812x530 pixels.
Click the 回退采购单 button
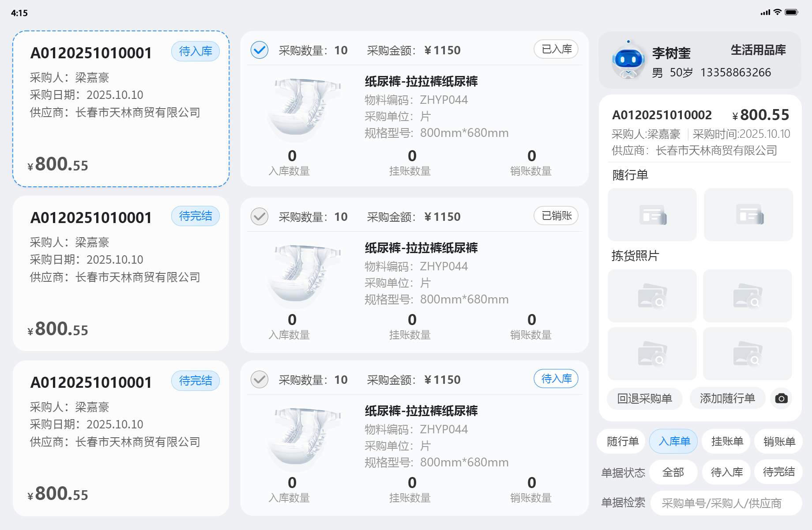coord(644,398)
